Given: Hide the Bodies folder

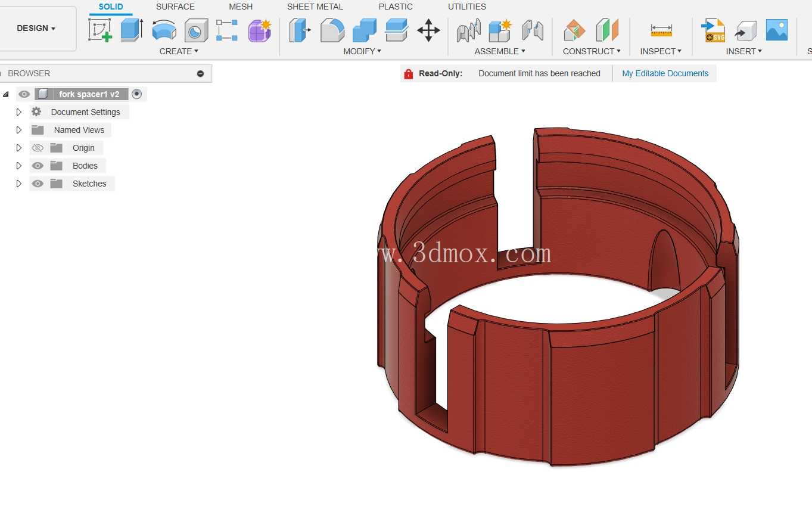Looking at the screenshot, I should [38, 166].
